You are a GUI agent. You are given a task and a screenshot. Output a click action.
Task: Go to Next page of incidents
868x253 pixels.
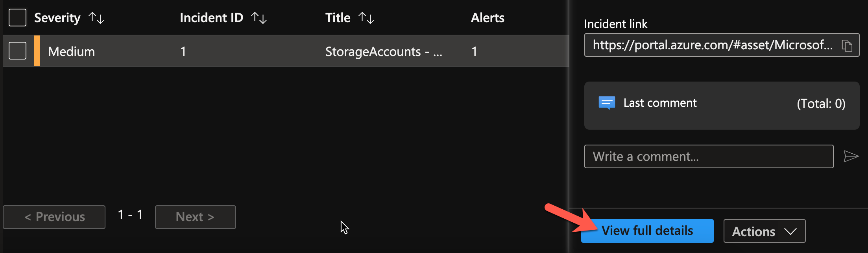coord(195,217)
